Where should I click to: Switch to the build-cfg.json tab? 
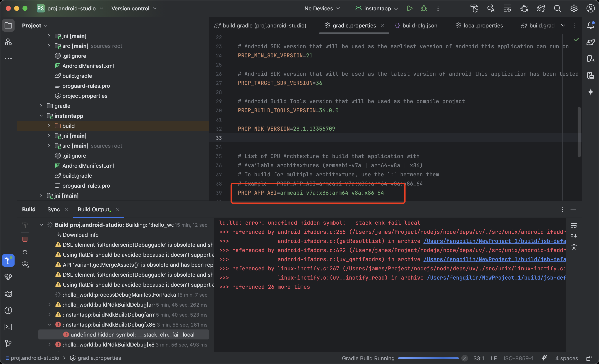point(420,26)
